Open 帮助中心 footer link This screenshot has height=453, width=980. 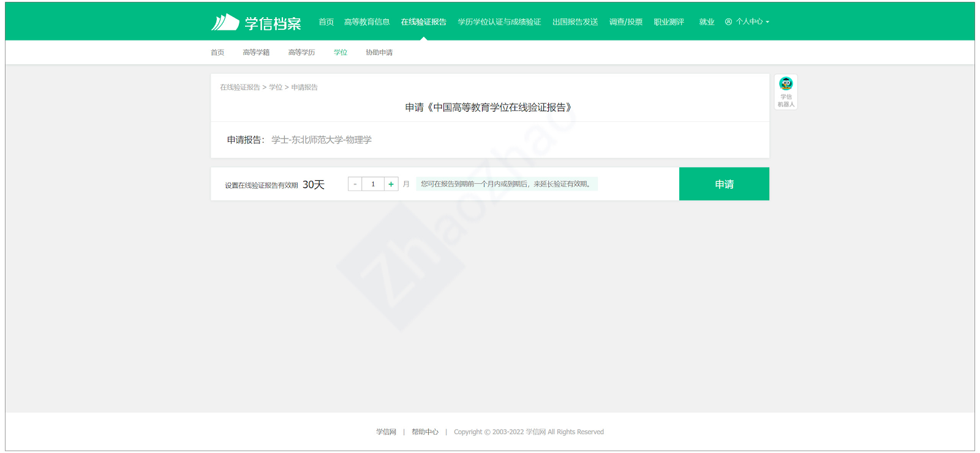(425, 432)
